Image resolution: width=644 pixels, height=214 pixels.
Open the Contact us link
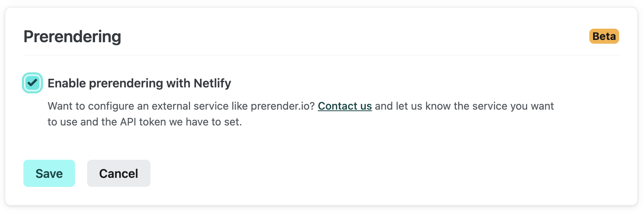coord(345,106)
